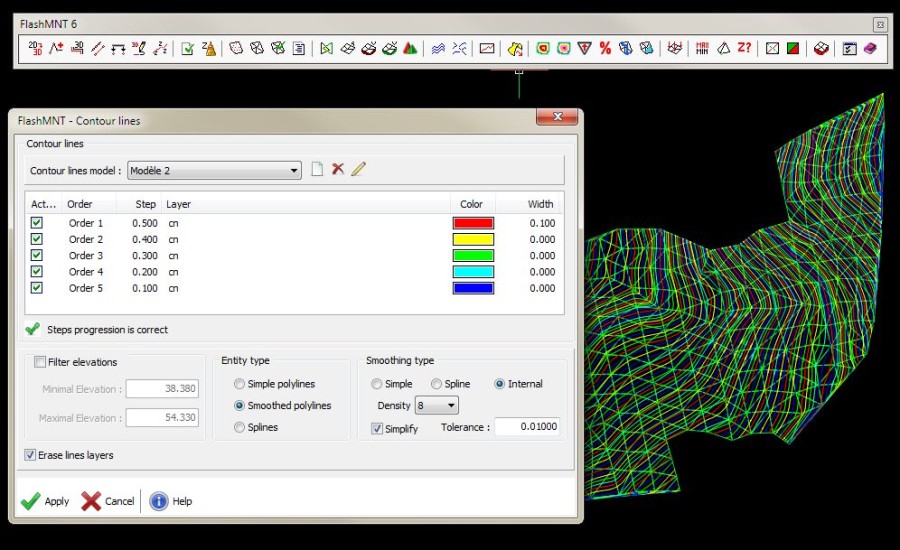The height and width of the screenshot is (550, 900).
Task: Click the yellow watershed icon in toolbar
Action: tap(515, 49)
